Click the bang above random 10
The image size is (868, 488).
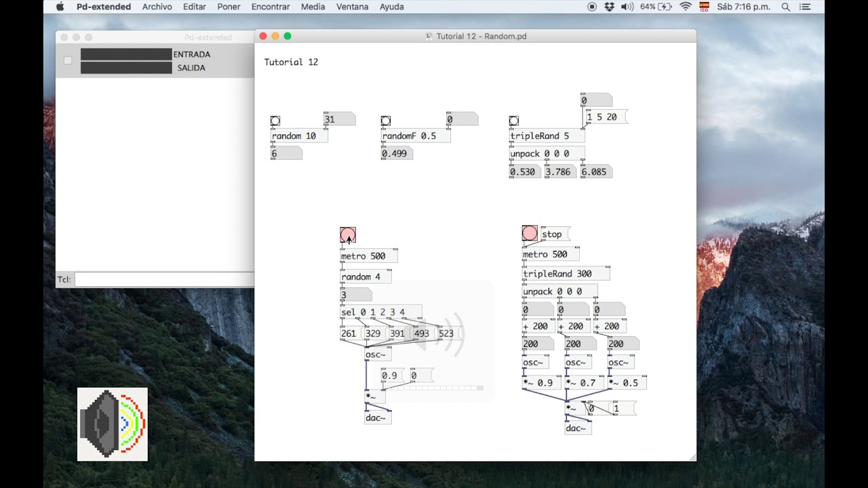(275, 121)
